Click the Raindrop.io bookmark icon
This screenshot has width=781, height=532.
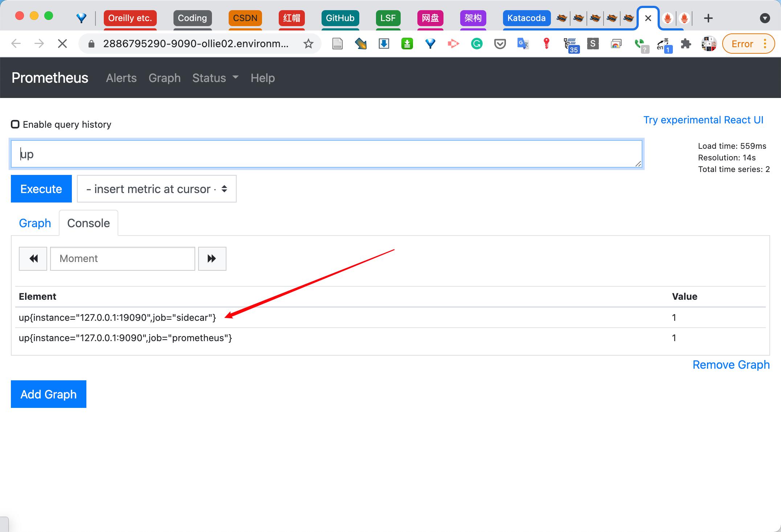[430, 44]
